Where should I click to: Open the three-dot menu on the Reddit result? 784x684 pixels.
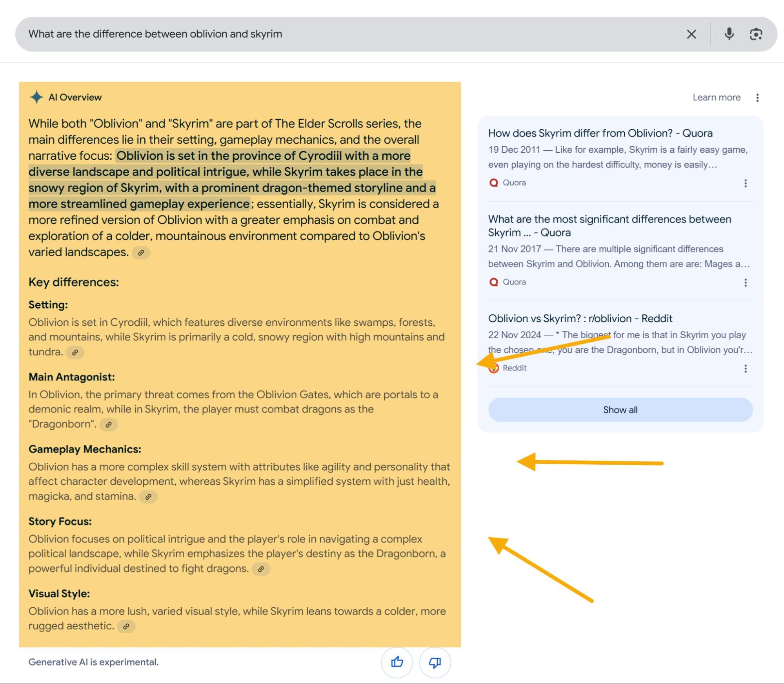click(x=745, y=368)
